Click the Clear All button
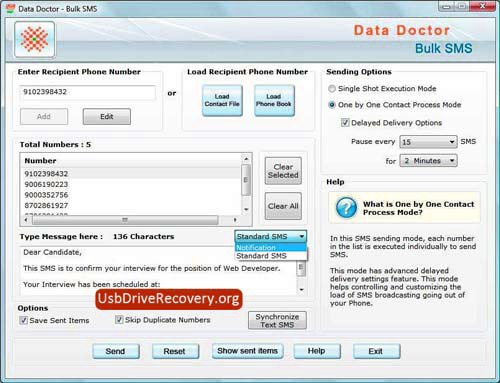 click(283, 206)
